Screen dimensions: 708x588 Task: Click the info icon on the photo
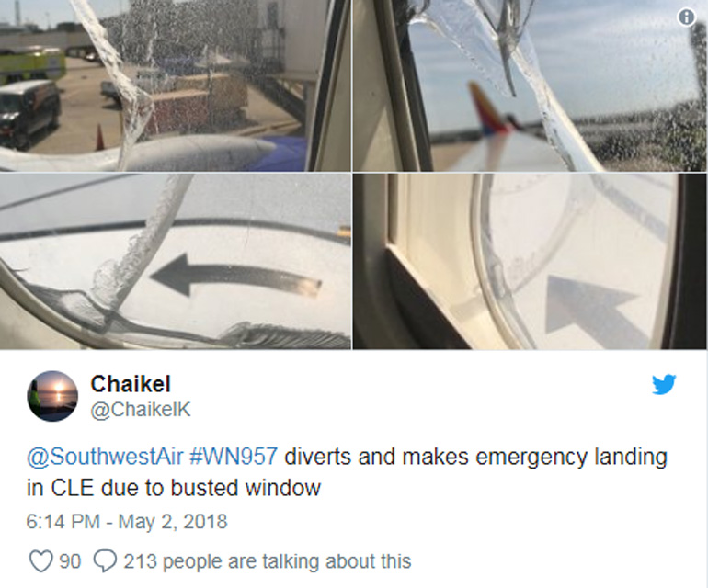pos(686,17)
